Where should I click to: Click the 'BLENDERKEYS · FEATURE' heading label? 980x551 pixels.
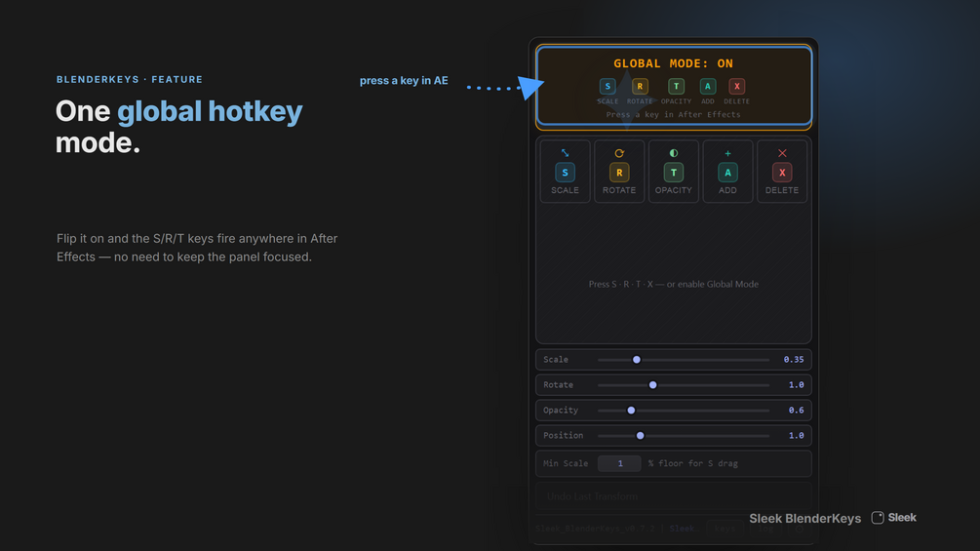click(130, 79)
